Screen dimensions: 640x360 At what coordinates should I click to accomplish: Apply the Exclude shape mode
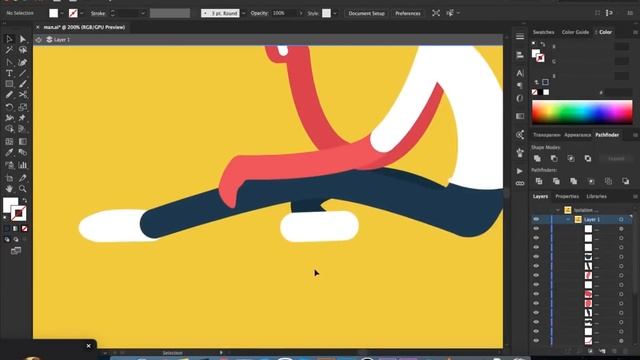click(587, 158)
